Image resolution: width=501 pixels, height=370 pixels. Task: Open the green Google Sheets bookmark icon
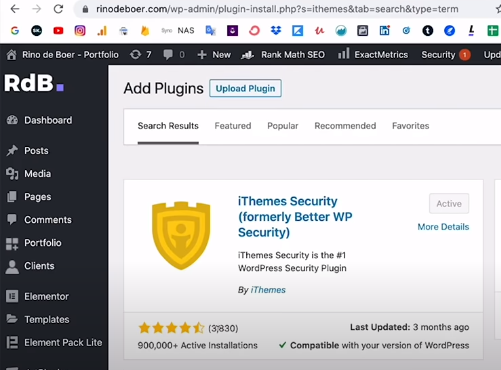tap(493, 31)
